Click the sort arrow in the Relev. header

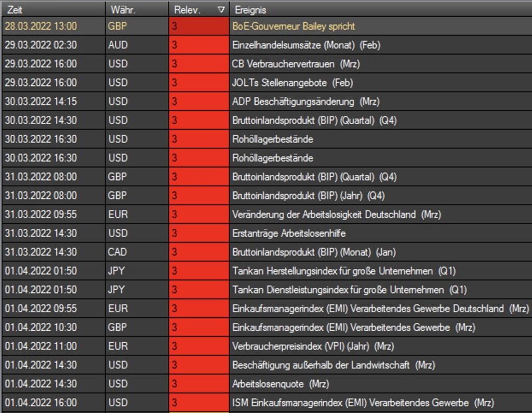coord(221,9)
